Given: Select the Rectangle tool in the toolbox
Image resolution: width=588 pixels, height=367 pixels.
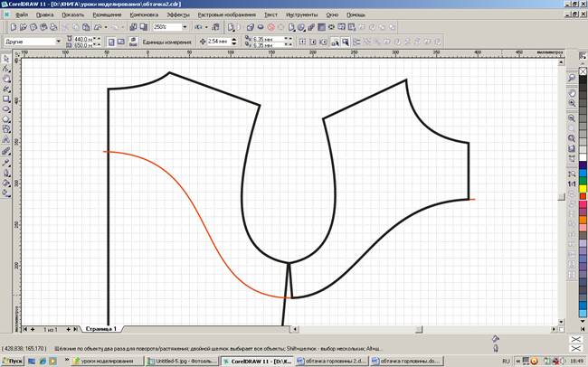Looking at the screenshot, I should coord(6,99).
